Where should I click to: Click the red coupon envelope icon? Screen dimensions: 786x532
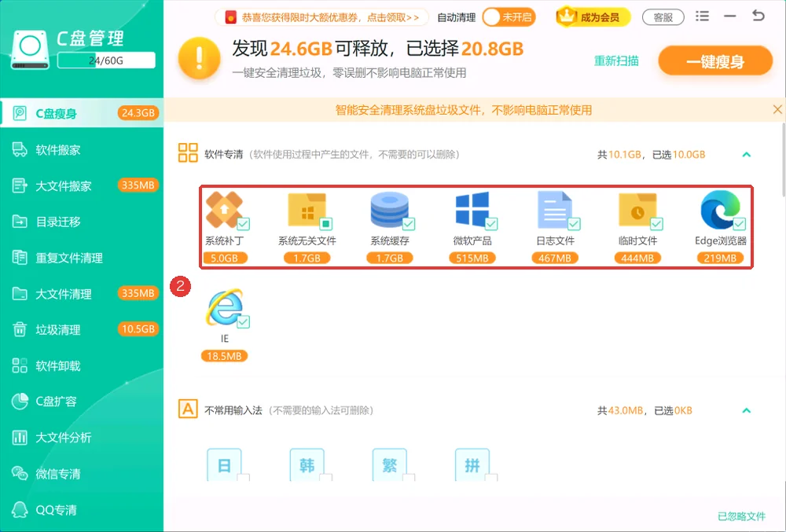[x=230, y=17]
